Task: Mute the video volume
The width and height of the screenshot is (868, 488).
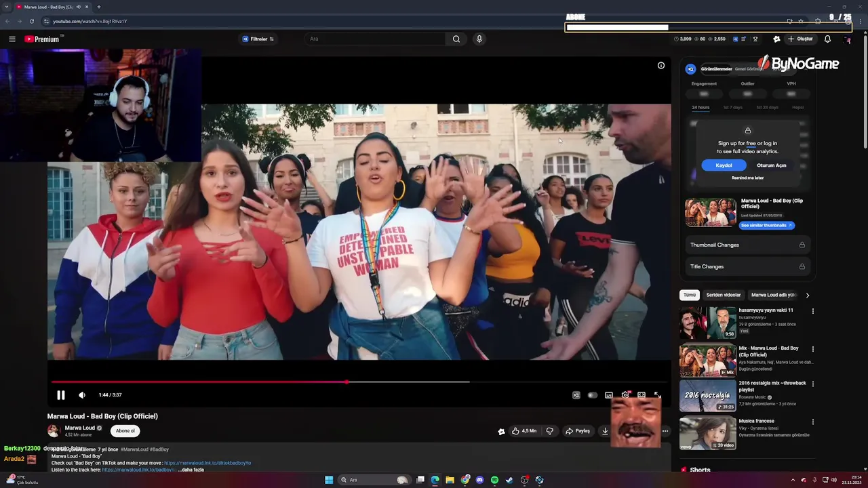Action: (82, 395)
